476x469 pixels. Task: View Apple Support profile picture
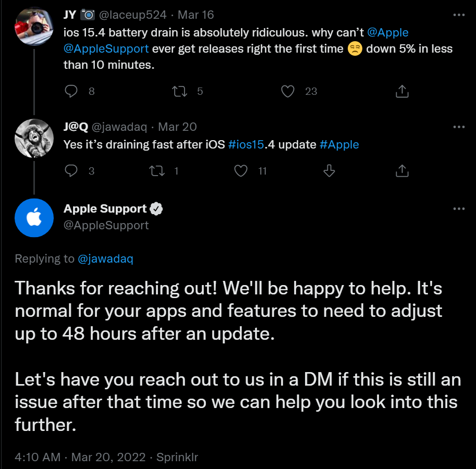tap(34, 218)
